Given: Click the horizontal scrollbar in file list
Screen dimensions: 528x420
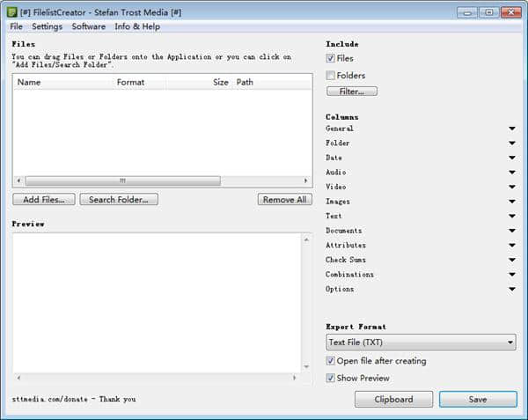Looking at the screenshot, I should click(x=121, y=181).
